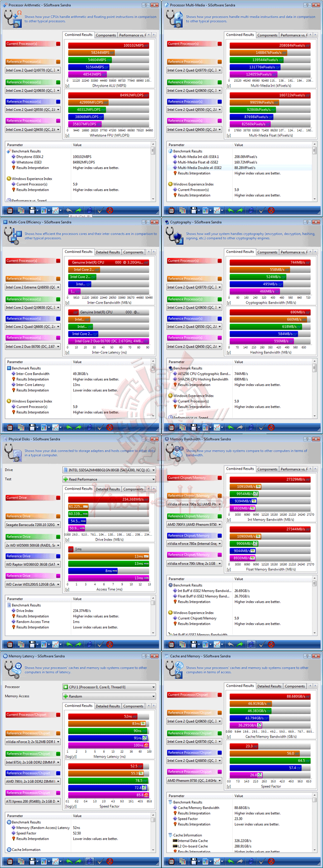323x868 pixels.
Task: Click the Save floppy icon in Memory Latency toolbar
Action: 32,861
